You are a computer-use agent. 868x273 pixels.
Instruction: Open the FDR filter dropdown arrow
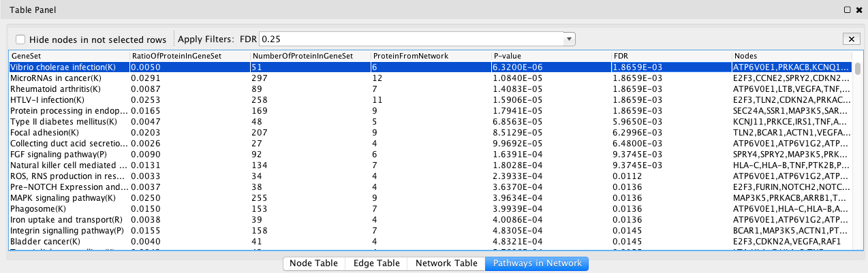(x=570, y=39)
